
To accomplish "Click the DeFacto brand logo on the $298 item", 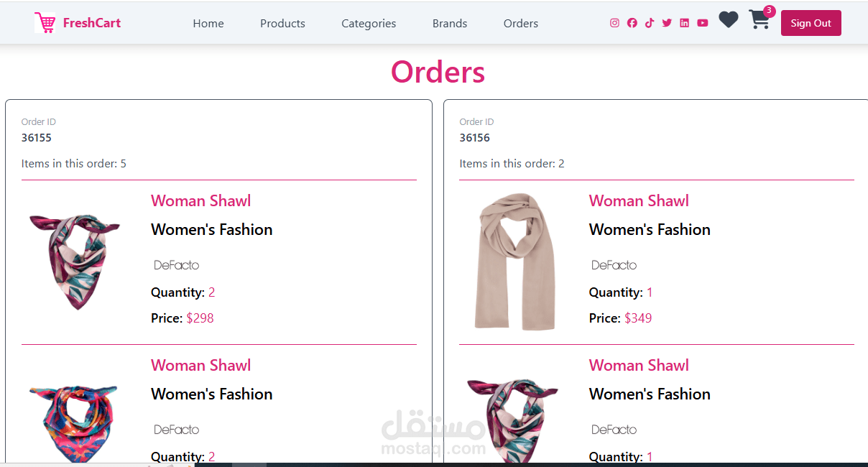I will [x=177, y=265].
